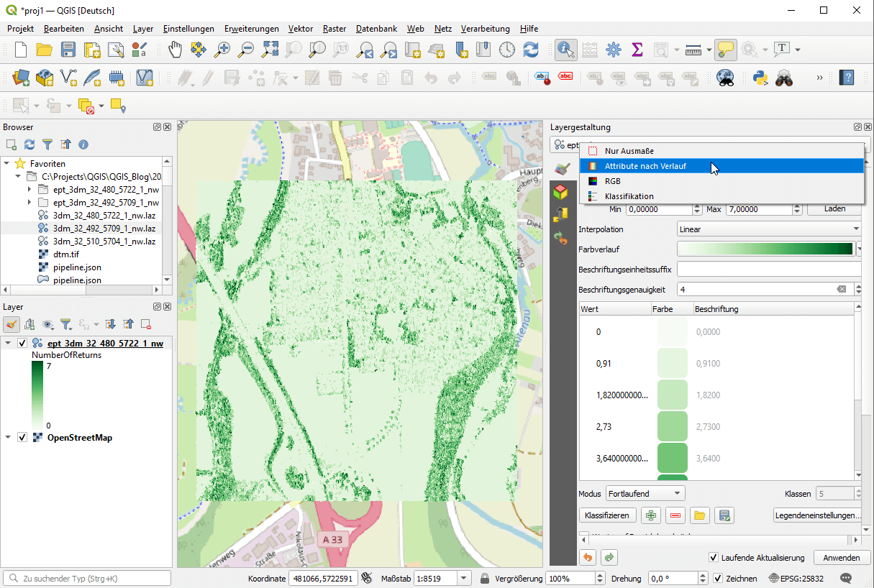The width and height of the screenshot is (874, 588).
Task: Open the Modus Fortlaufend dropdown
Action: coord(645,494)
